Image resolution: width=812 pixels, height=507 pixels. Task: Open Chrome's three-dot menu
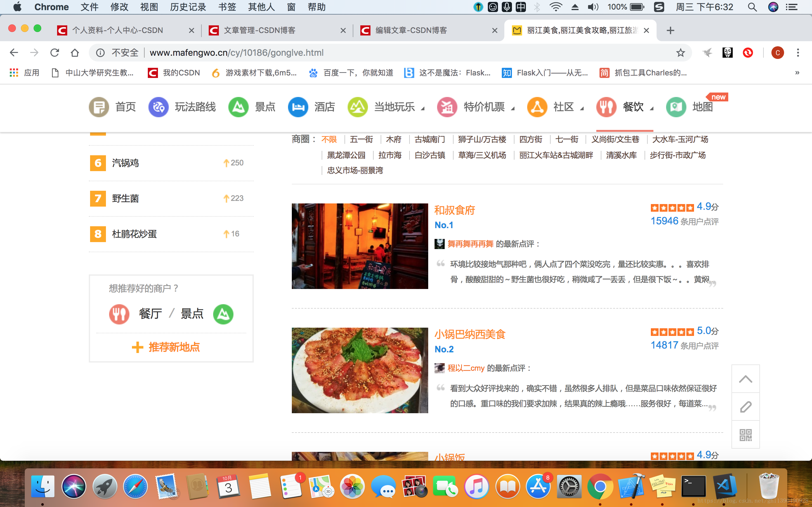[x=798, y=53]
